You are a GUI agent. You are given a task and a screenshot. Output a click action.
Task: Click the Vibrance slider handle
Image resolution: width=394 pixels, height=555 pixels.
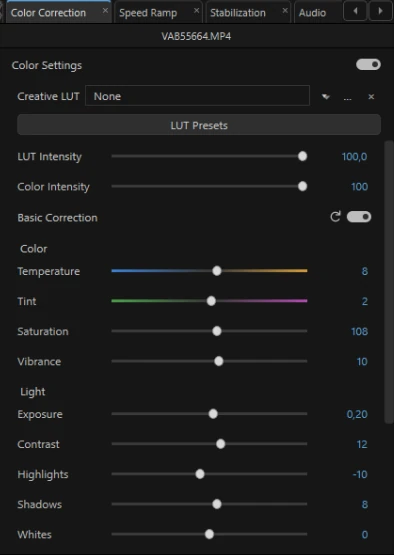coord(219,361)
